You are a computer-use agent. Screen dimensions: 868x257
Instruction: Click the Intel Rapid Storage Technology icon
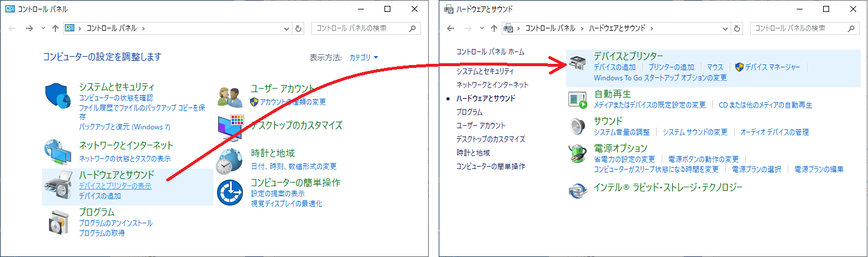point(578,190)
